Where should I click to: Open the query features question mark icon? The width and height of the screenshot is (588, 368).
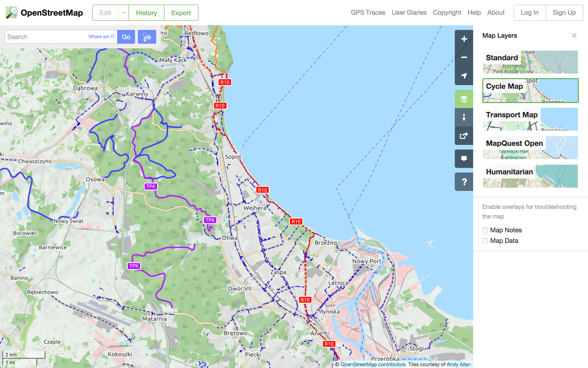(464, 182)
